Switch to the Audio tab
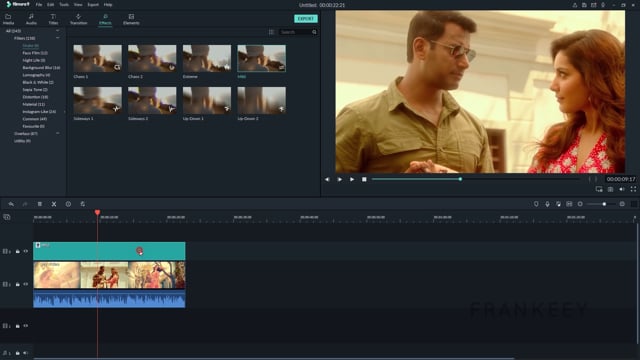This screenshot has height=360, width=640. point(31,19)
